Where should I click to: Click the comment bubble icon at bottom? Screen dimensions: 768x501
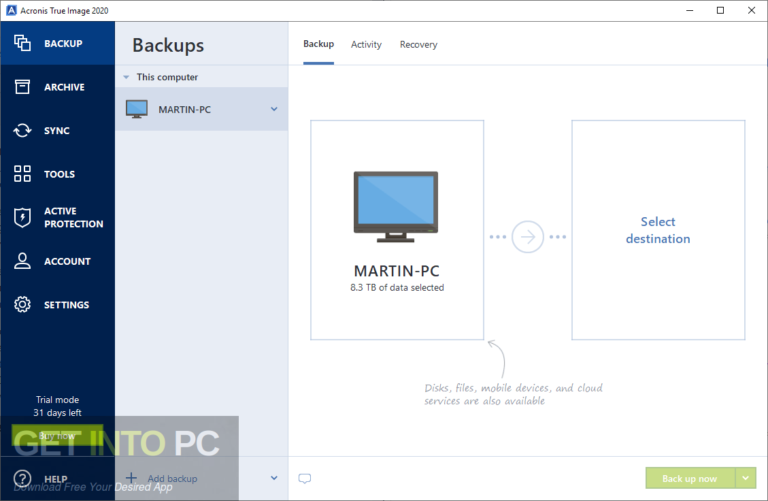pos(304,478)
